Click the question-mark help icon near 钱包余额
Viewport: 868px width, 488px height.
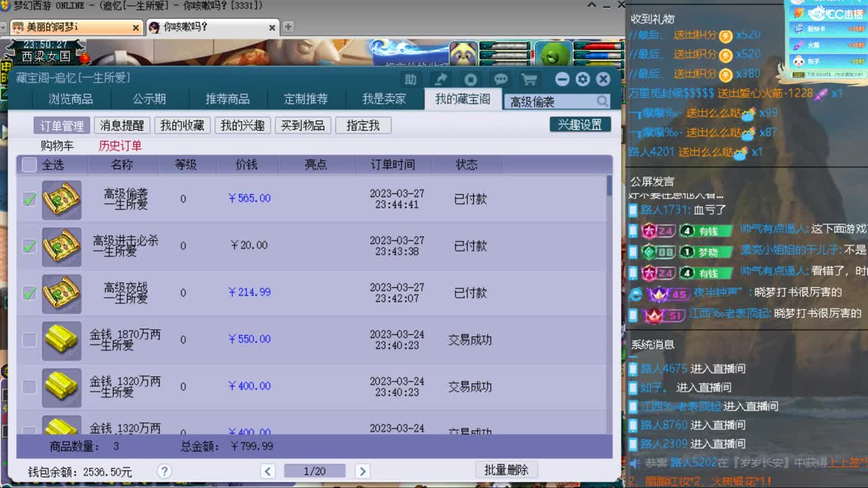163,472
